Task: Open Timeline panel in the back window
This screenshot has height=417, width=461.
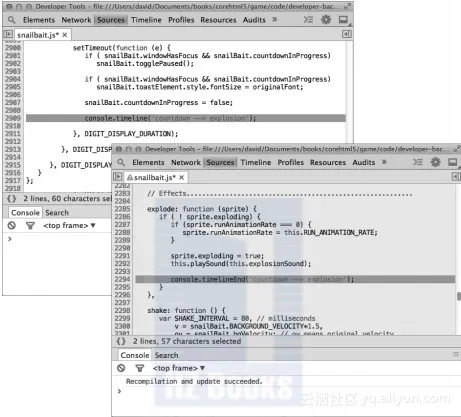Action: click(146, 20)
